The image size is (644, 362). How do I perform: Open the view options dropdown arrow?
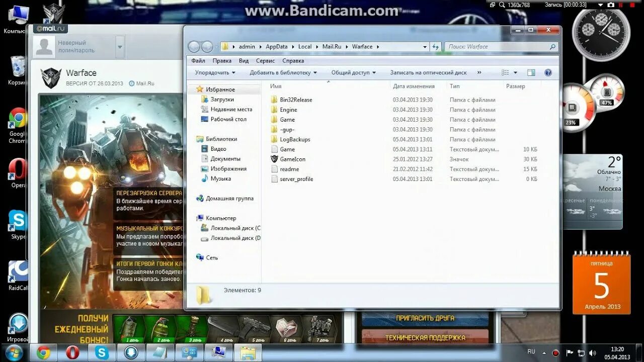(515, 73)
